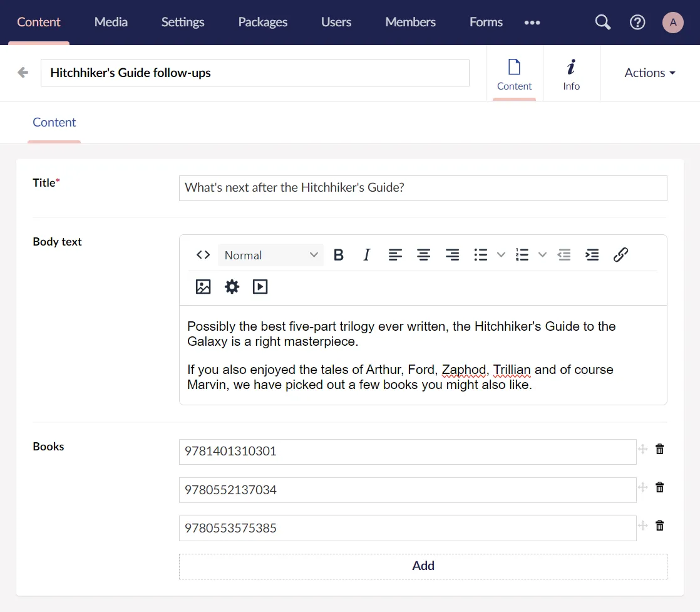Open the search magnifier in header

[x=602, y=23]
